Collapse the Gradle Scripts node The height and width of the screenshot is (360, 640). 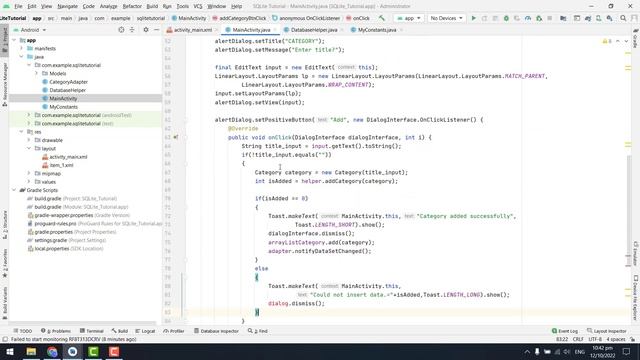[x=15, y=190]
